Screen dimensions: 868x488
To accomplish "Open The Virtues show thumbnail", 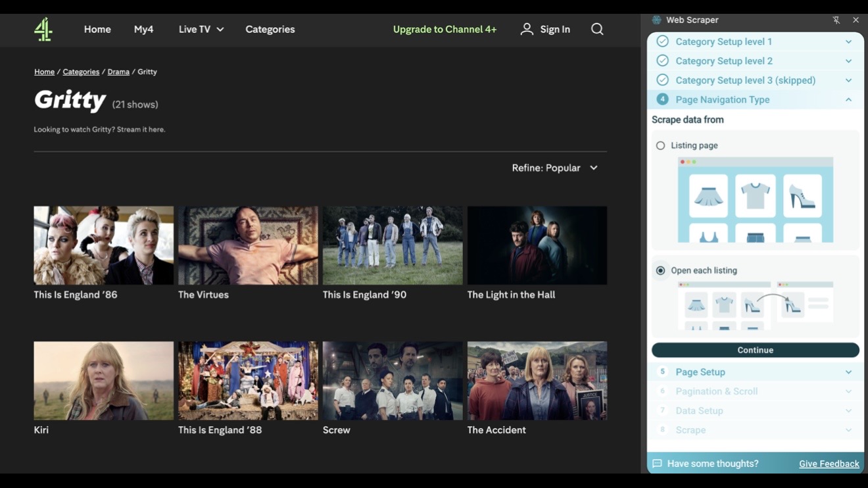I will (x=248, y=245).
